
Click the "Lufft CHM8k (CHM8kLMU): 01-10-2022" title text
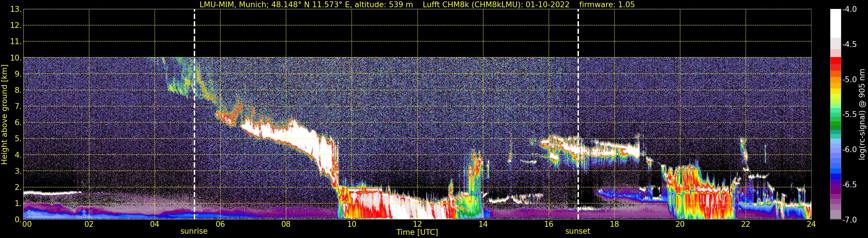[496, 5]
